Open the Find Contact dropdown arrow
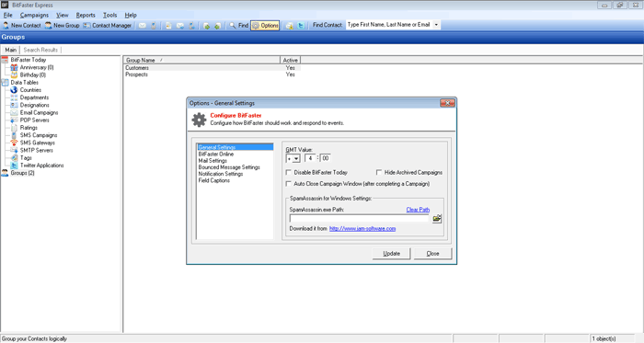This screenshot has height=343, width=644. [436, 25]
